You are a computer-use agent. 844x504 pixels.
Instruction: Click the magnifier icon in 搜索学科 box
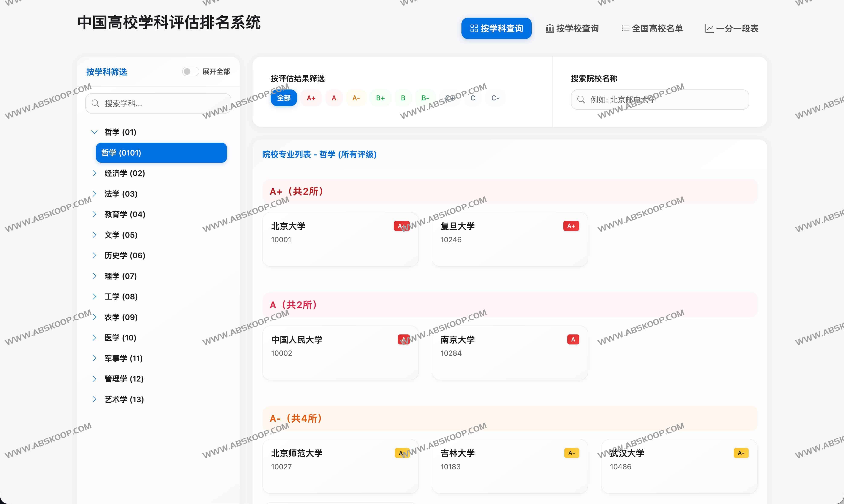click(x=95, y=103)
